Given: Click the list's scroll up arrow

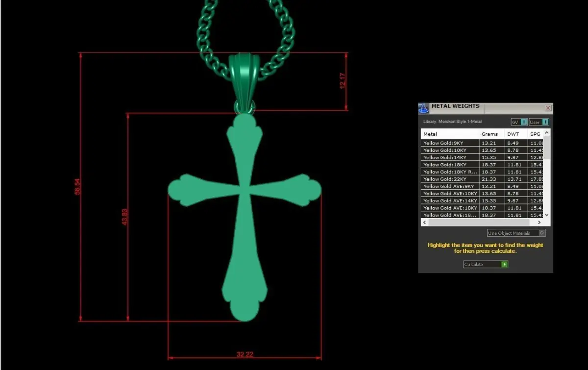Looking at the screenshot, I should click(x=547, y=132).
